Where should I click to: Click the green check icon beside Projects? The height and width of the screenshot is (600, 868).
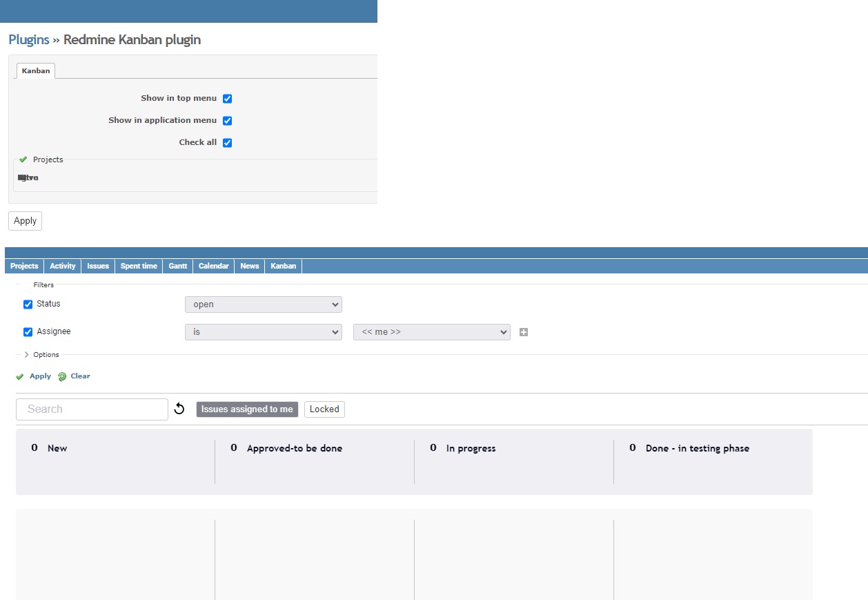23,159
